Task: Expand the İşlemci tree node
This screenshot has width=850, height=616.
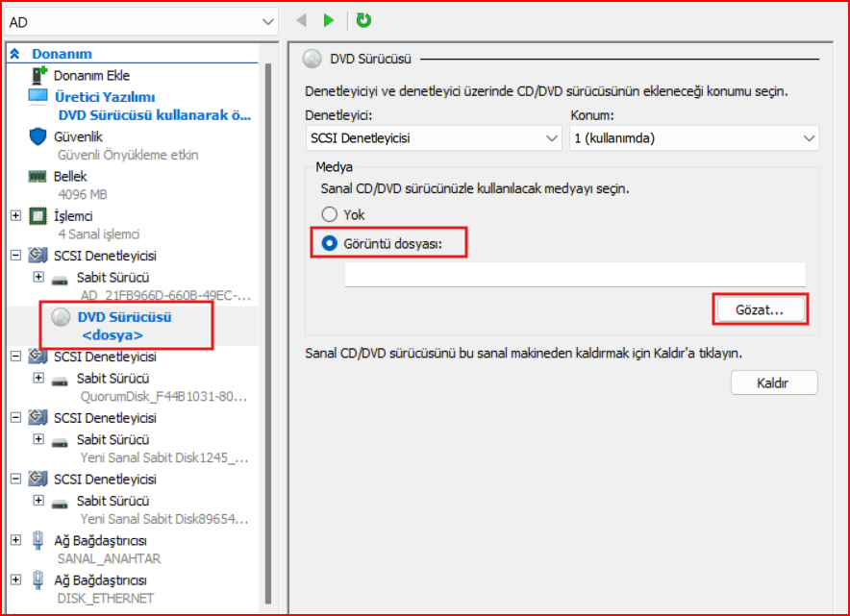Action: [x=15, y=216]
